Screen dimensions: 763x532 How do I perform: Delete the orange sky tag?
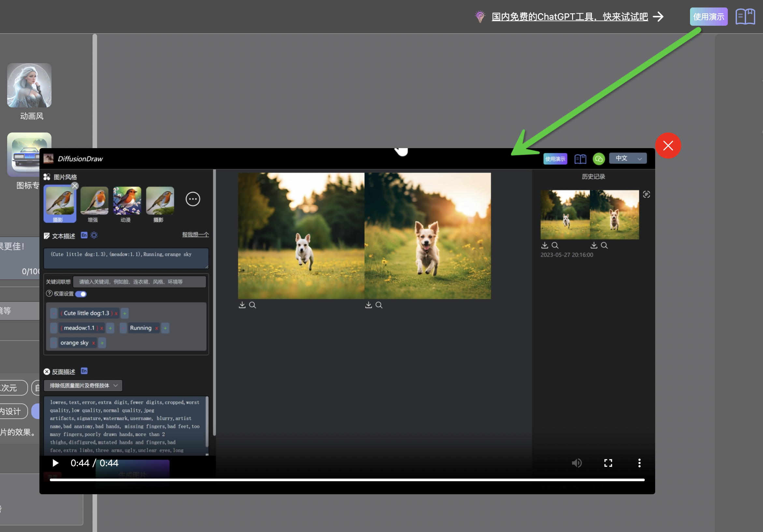point(94,343)
